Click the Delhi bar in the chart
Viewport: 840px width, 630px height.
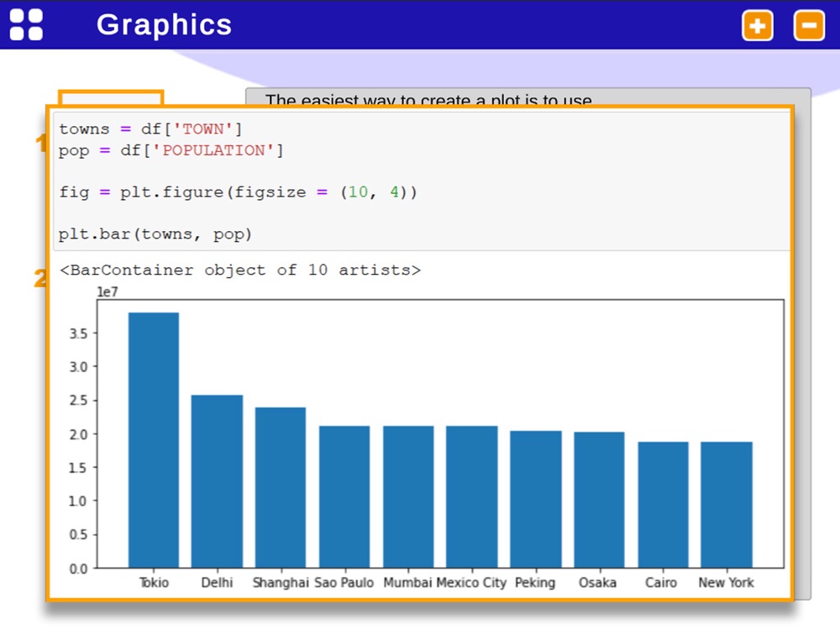[217, 480]
